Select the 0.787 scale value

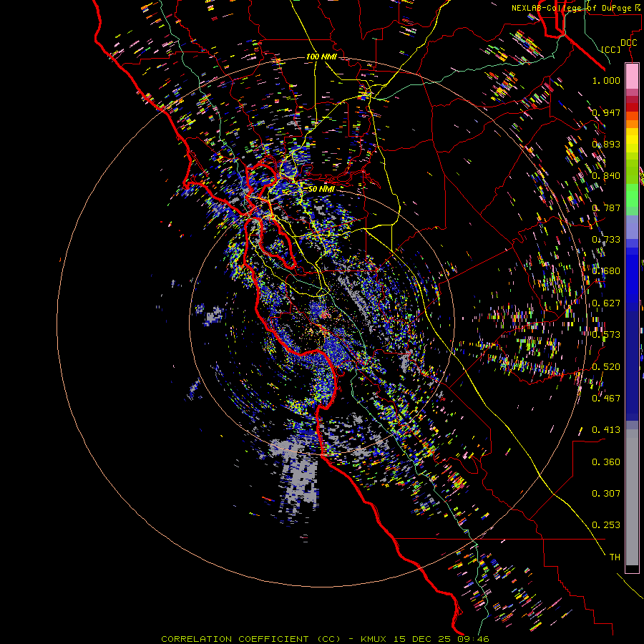coord(606,208)
